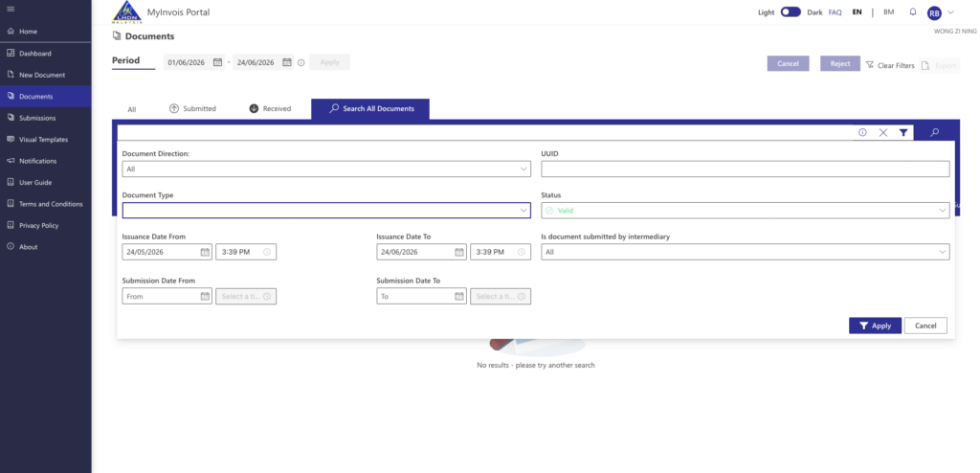Image resolution: width=980 pixels, height=473 pixels.
Task: Open User Guide in sidebar
Action: click(46, 182)
